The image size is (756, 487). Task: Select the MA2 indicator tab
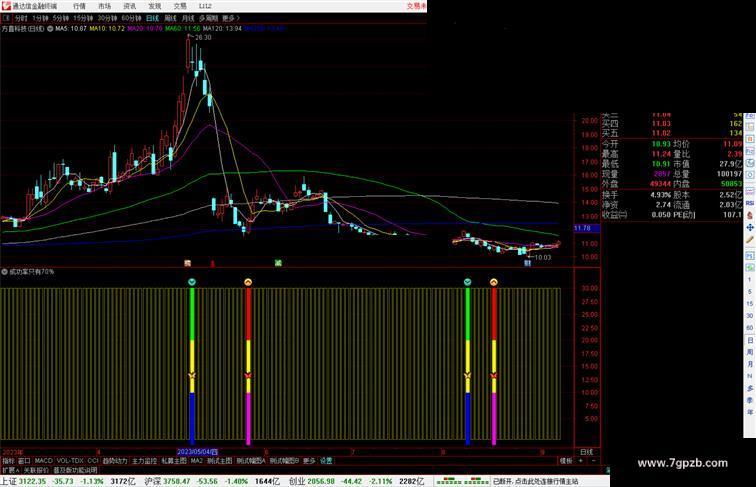(197, 461)
